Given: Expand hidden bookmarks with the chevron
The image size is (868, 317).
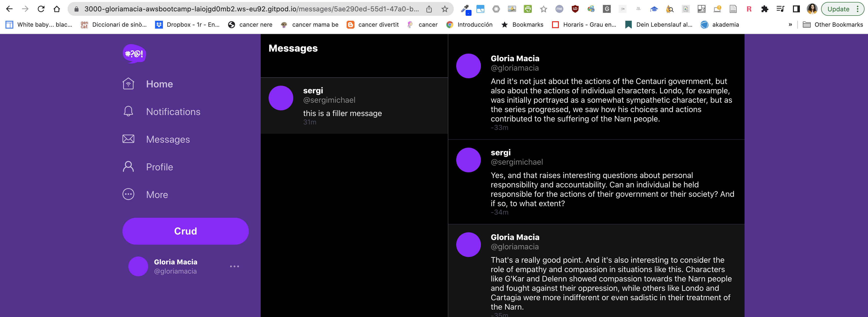Looking at the screenshot, I should (790, 24).
